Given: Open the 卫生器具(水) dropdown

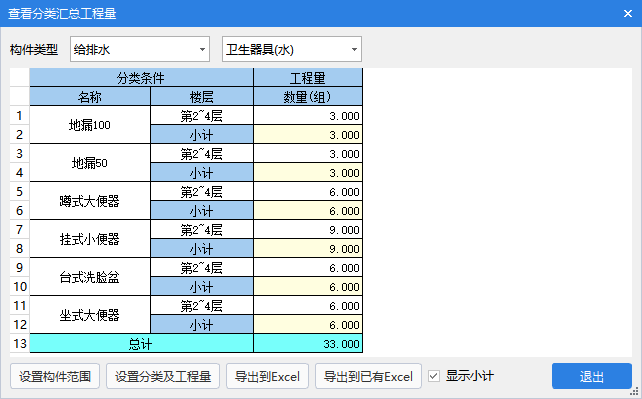Looking at the screenshot, I should coord(292,50).
